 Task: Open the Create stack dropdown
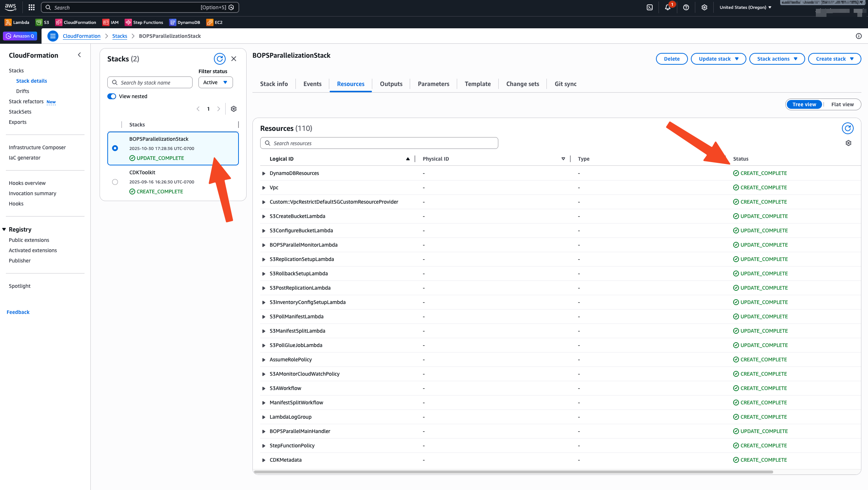click(x=835, y=59)
